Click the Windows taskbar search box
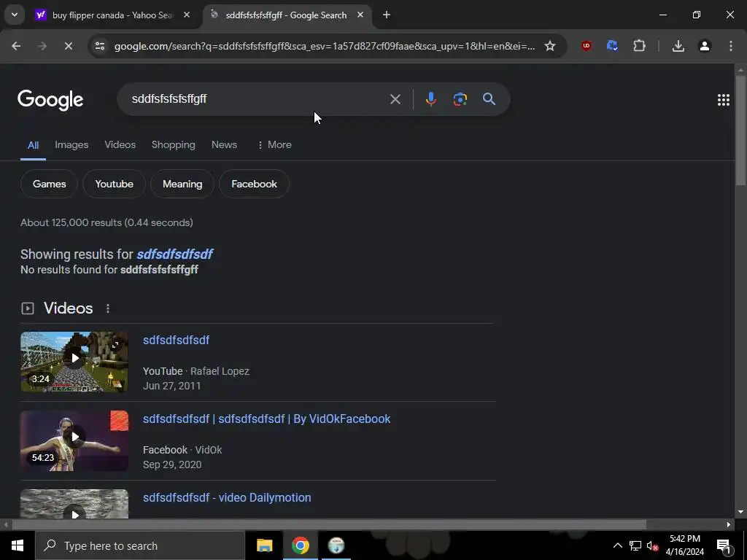This screenshot has height=560, width=747. [x=140, y=545]
